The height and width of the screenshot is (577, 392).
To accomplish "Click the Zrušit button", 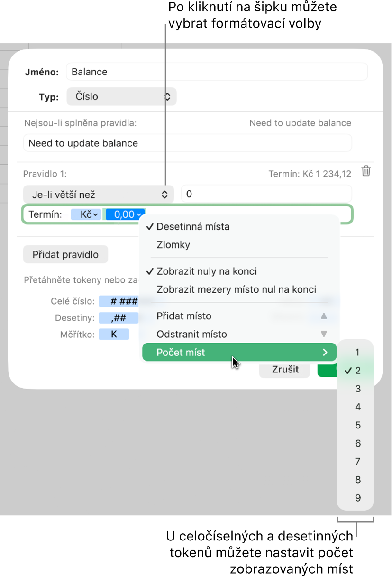I will point(285,369).
